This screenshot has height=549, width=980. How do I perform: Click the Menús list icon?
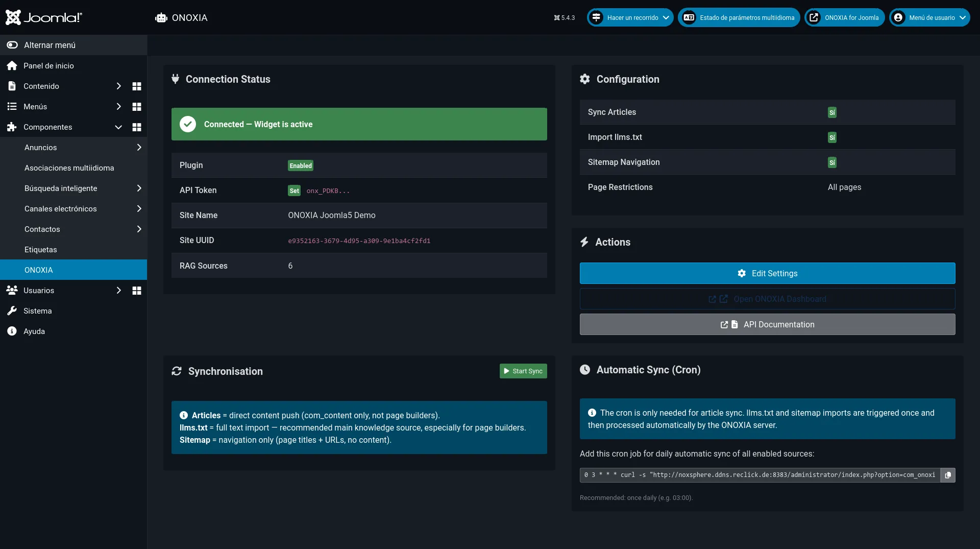12,106
